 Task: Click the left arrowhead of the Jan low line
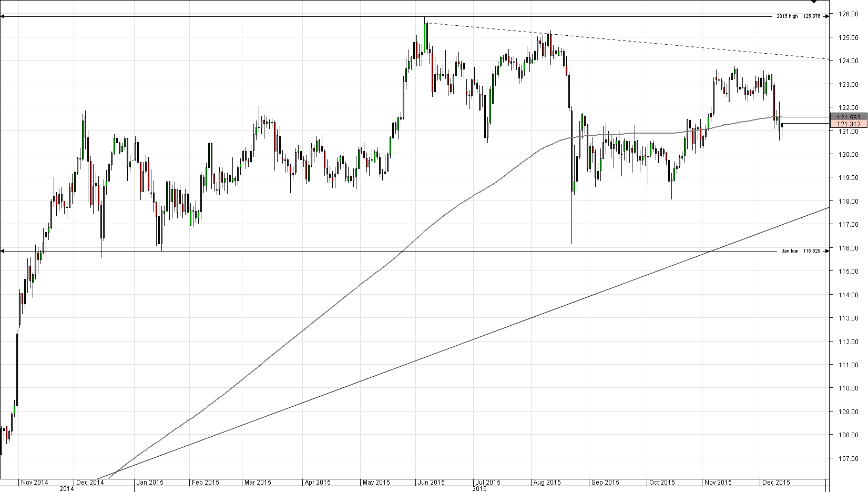(2, 251)
